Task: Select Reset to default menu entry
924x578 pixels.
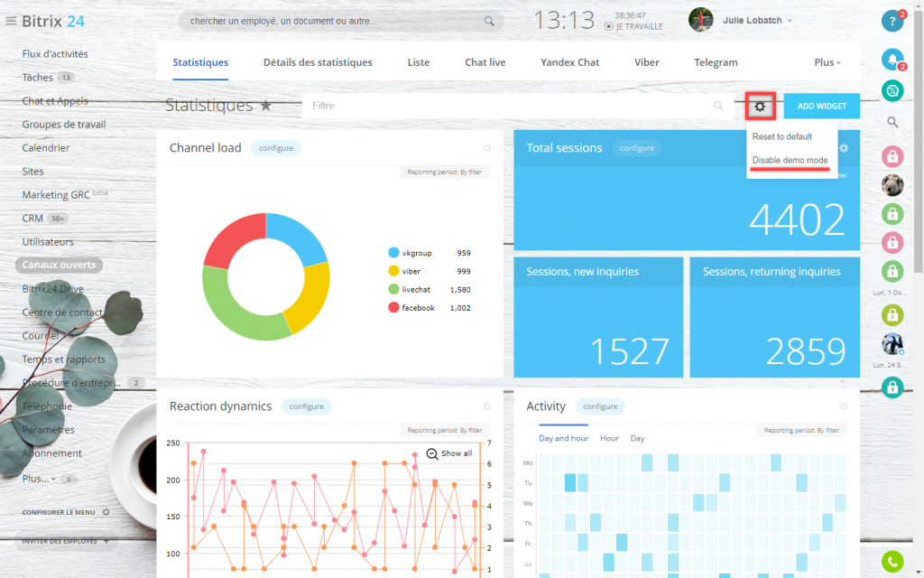Action: click(782, 137)
